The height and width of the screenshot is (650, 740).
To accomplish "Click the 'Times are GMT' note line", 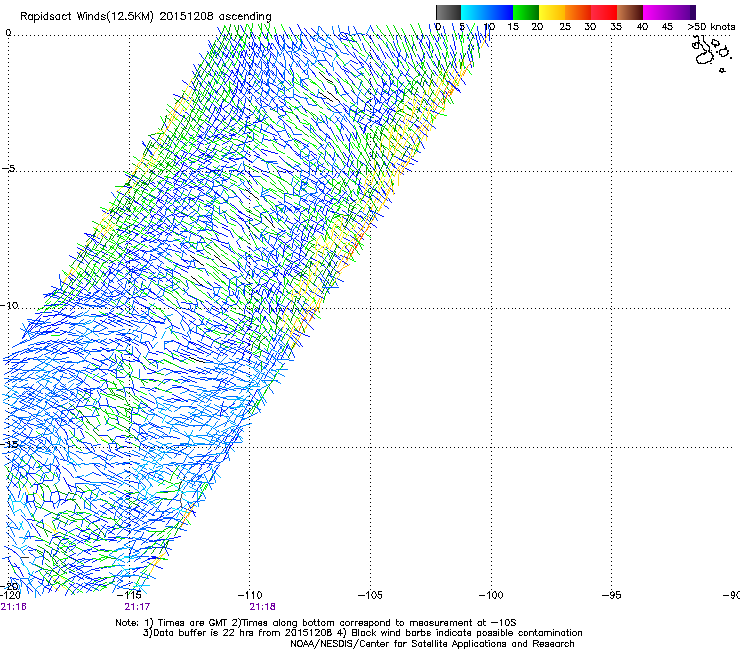I will pyautogui.click(x=316, y=623).
